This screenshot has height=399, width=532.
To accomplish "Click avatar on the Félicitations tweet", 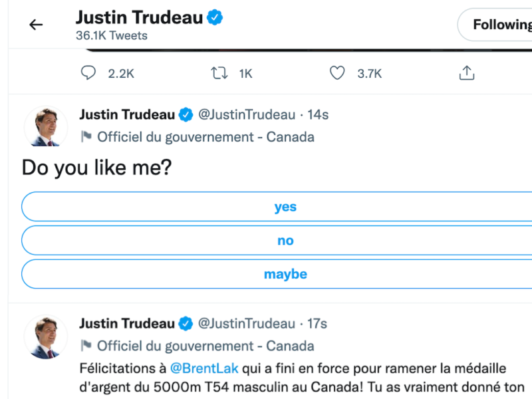I will pos(46,336).
